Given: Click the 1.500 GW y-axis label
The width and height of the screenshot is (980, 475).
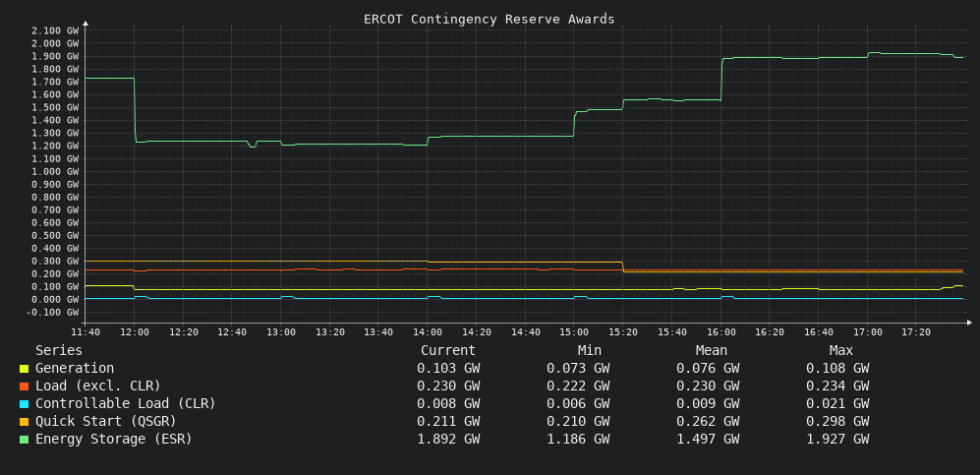Looking at the screenshot, I should point(55,107).
